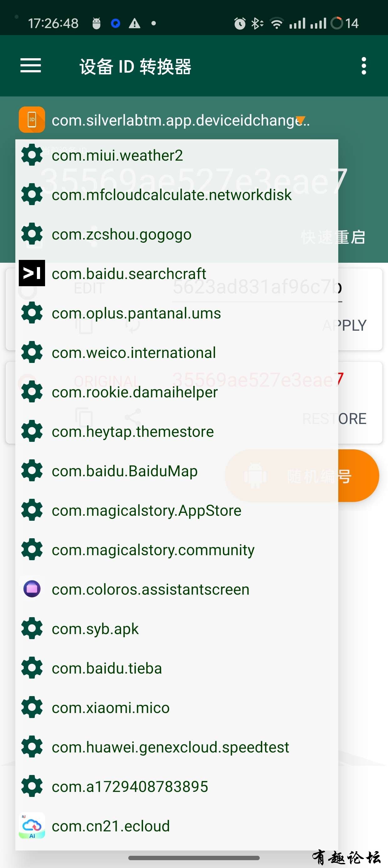Choose com.zcshou.gogogo from list
The image size is (388, 868).
(x=177, y=234)
